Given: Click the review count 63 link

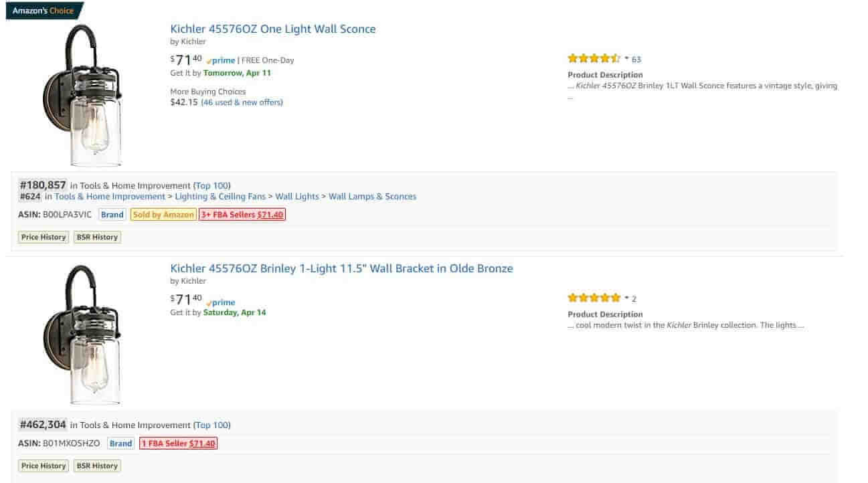Looking at the screenshot, I should [x=636, y=59].
